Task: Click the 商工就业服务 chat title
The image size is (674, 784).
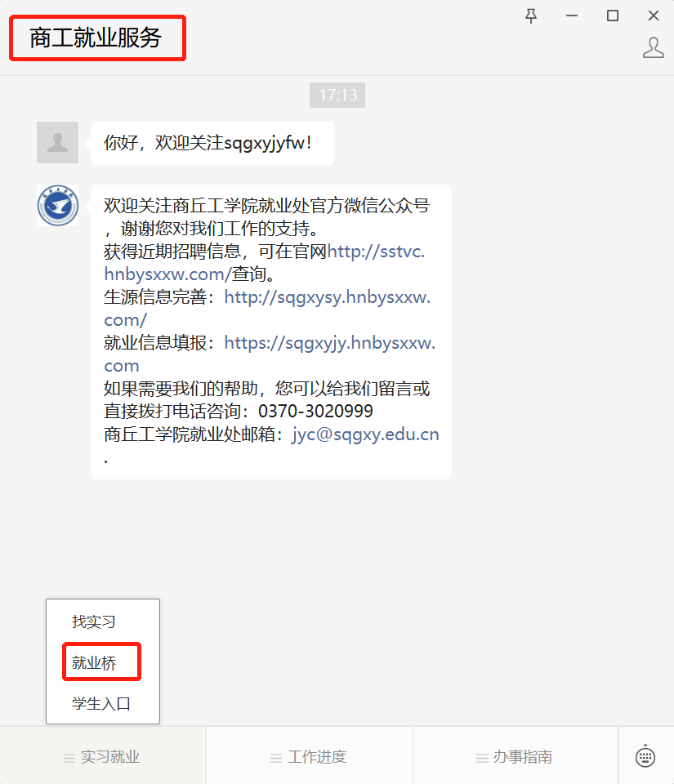Action: [95, 38]
